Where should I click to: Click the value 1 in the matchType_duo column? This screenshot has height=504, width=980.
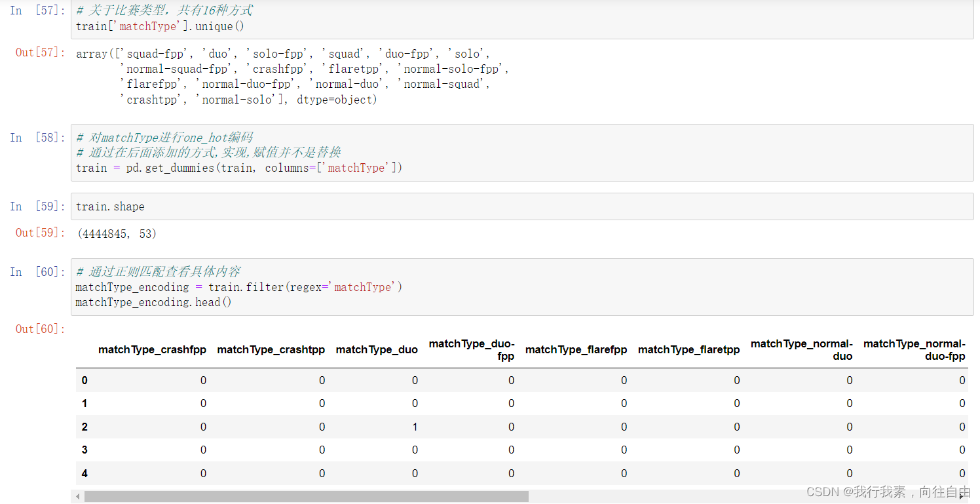pos(415,427)
